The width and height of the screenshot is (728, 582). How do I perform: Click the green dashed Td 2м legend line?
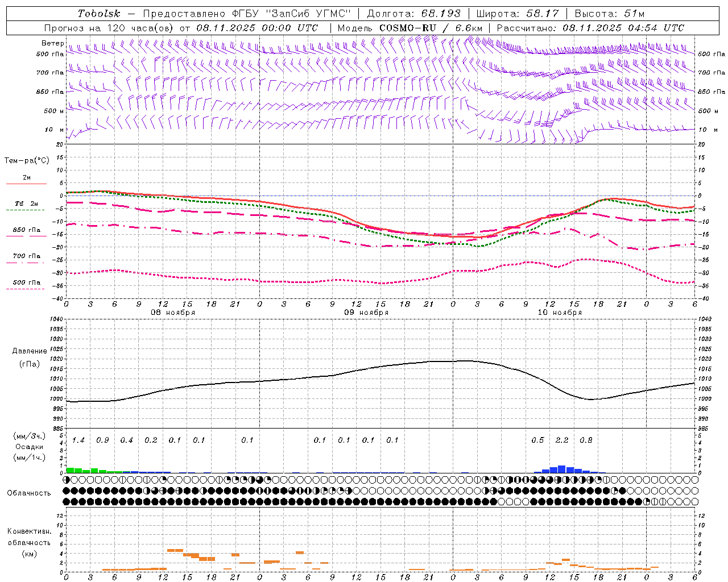click(x=25, y=210)
